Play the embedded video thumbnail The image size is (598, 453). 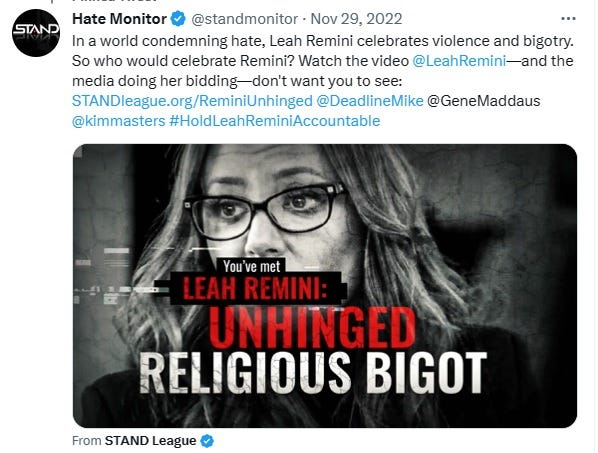click(x=325, y=286)
